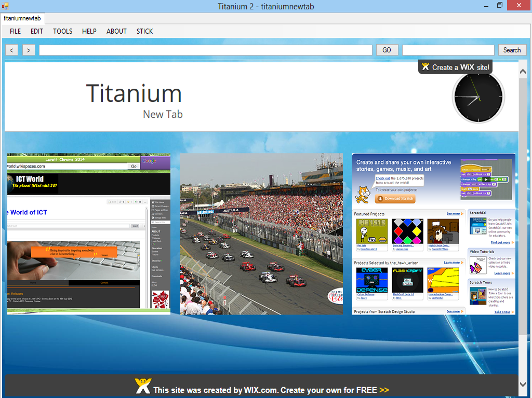This screenshot has height=398, width=532.
Task: Minimize the Titanium 2 window
Action: pyautogui.click(x=486, y=6)
